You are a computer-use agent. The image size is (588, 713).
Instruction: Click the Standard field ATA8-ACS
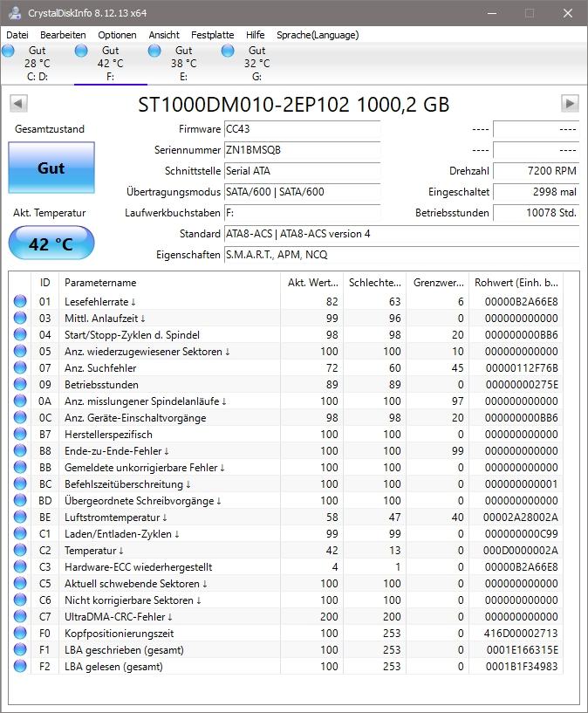[x=401, y=234]
